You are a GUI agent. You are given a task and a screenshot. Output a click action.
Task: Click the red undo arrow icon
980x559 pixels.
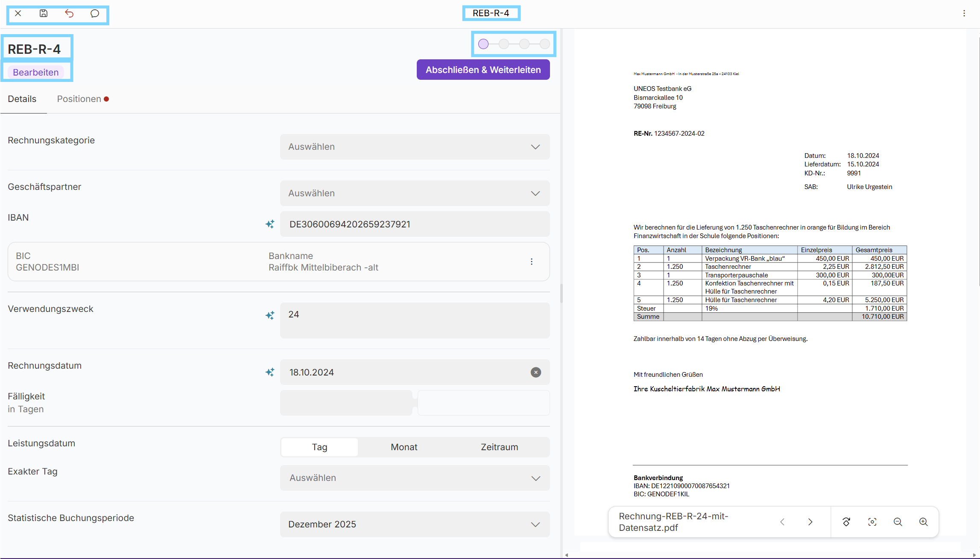69,14
